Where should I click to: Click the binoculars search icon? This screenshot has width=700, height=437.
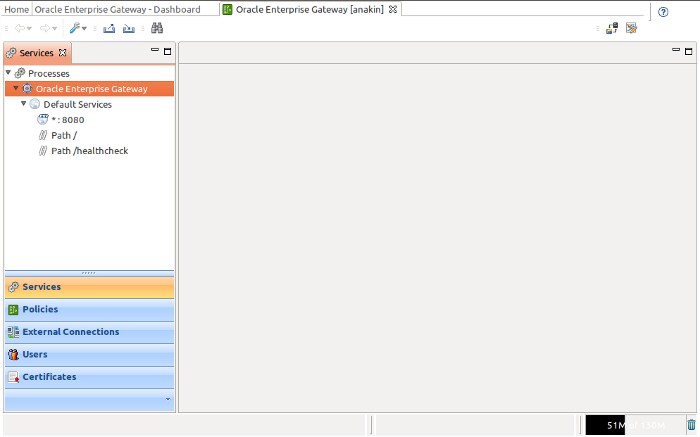tap(157, 28)
